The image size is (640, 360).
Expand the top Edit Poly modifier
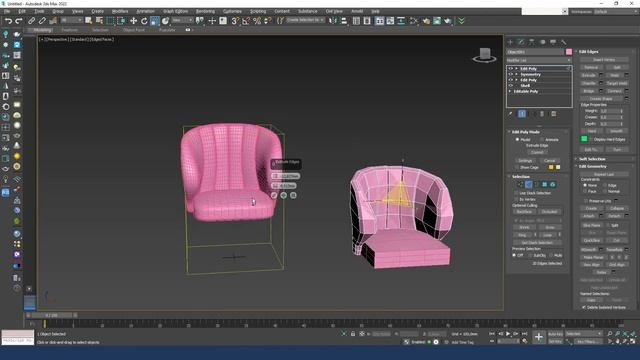point(516,69)
